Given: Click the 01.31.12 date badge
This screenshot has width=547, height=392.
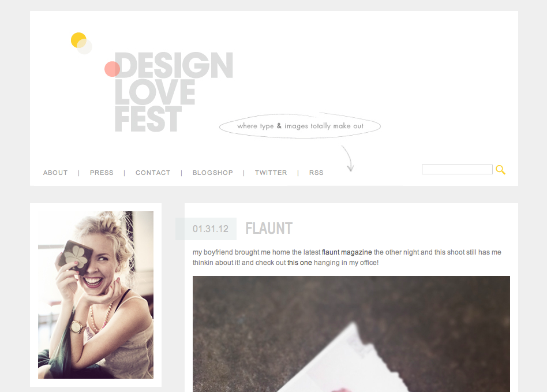Looking at the screenshot, I should (x=206, y=229).
